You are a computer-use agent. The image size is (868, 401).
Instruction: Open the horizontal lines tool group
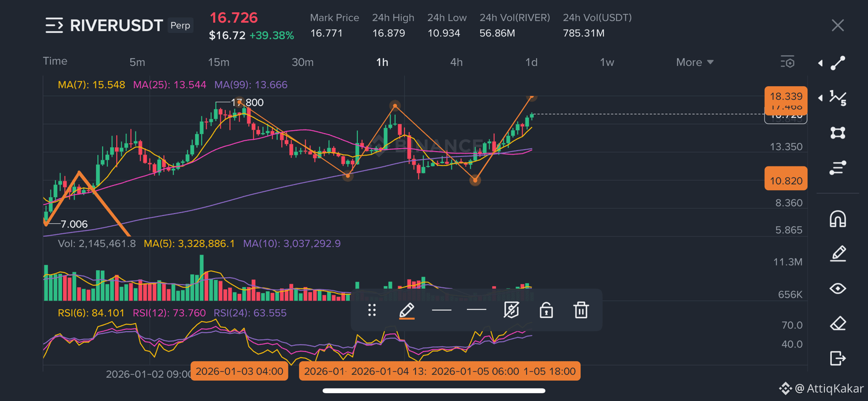click(838, 168)
